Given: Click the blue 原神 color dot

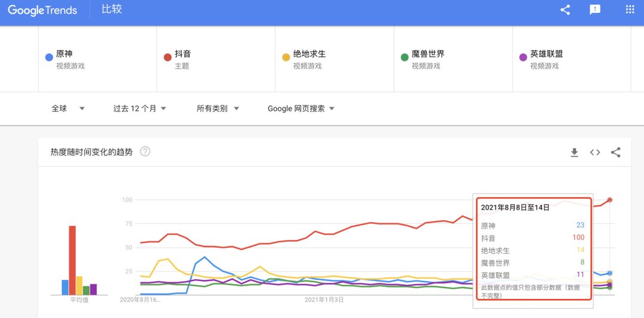Looking at the screenshot, I should point(49,57).
